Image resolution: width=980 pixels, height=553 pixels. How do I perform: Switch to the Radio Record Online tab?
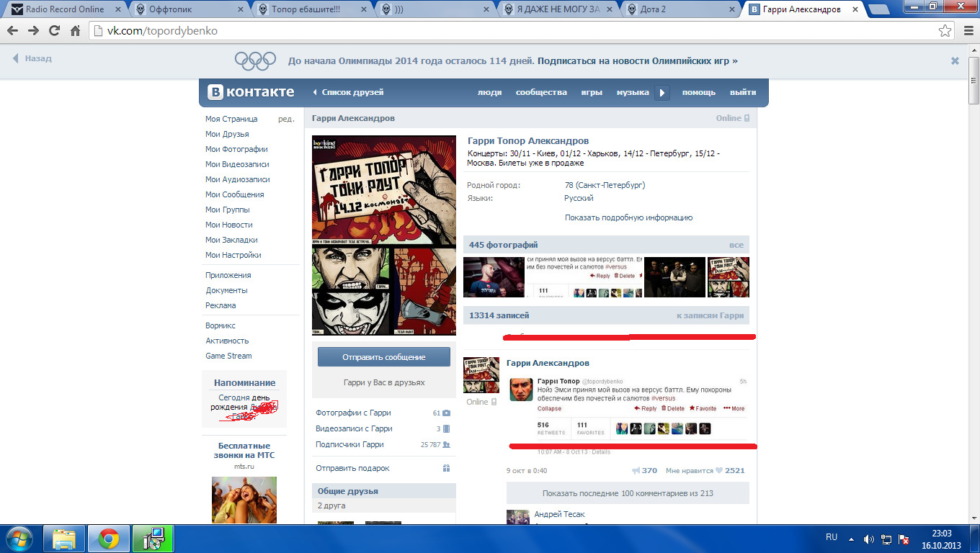click(x=63, y=9)
